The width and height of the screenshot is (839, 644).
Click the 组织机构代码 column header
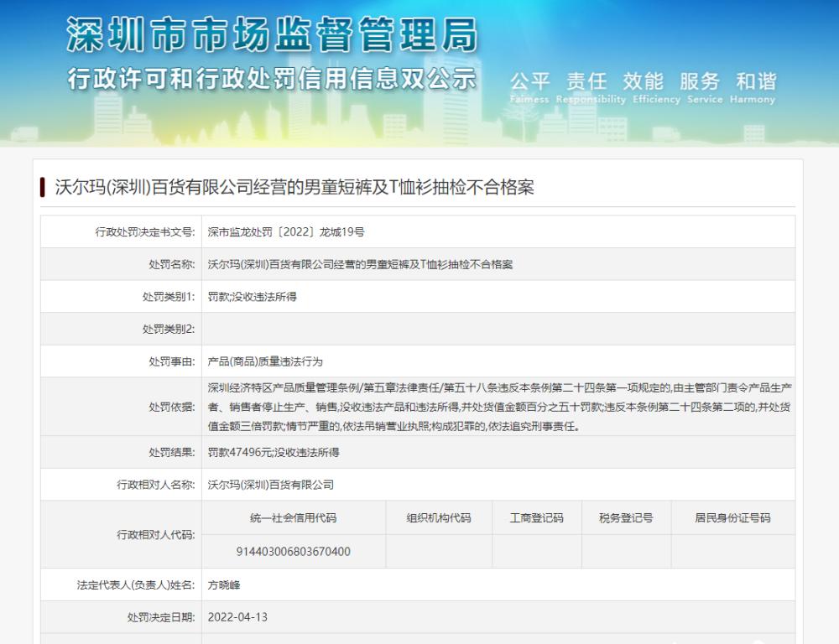[439, 517]
